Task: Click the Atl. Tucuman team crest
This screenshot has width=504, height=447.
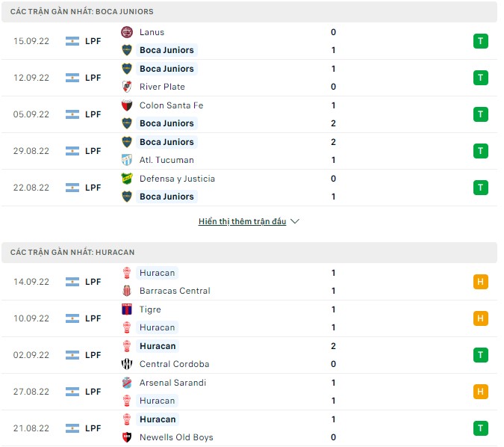Action: (127, 160)
